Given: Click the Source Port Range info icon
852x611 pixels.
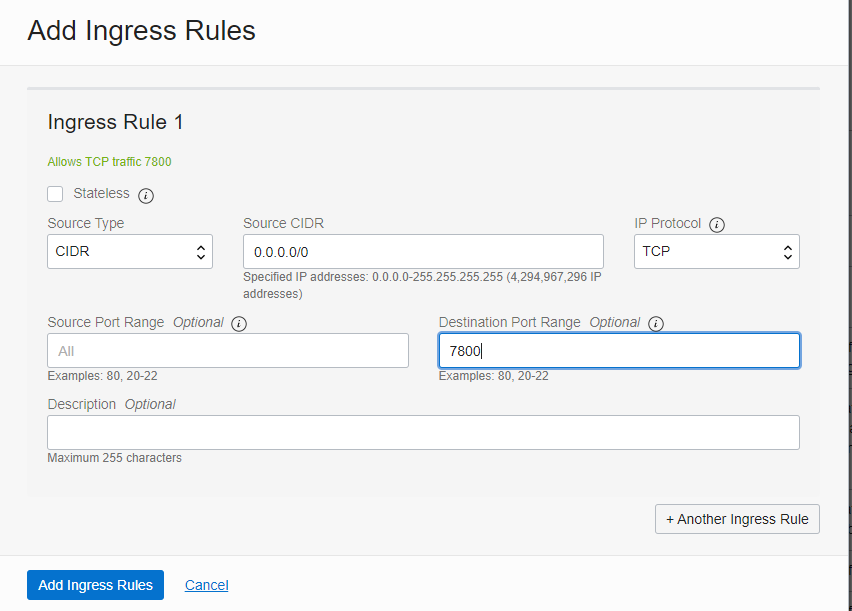Looking at the screenshot, I should click(238, 324).
